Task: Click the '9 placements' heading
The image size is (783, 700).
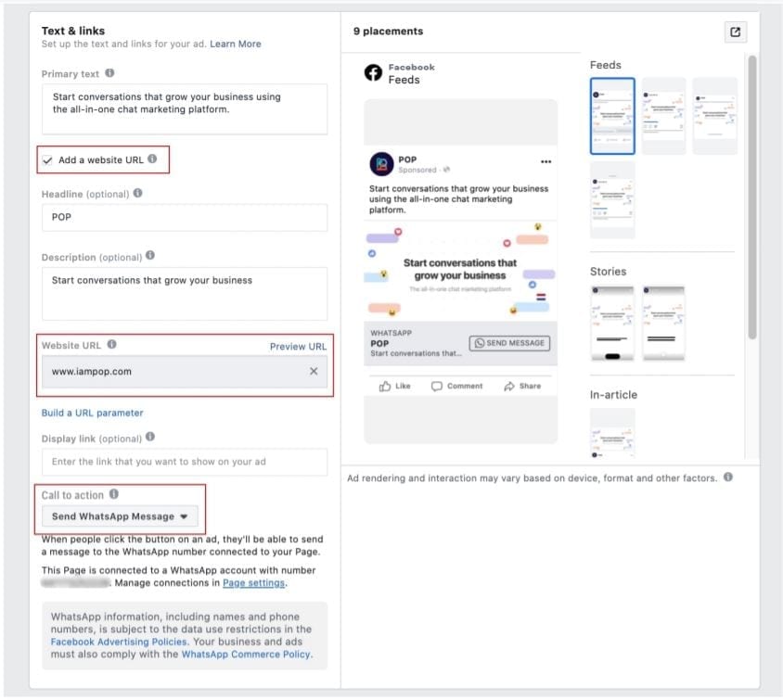Action: click(x=388, y=31)
